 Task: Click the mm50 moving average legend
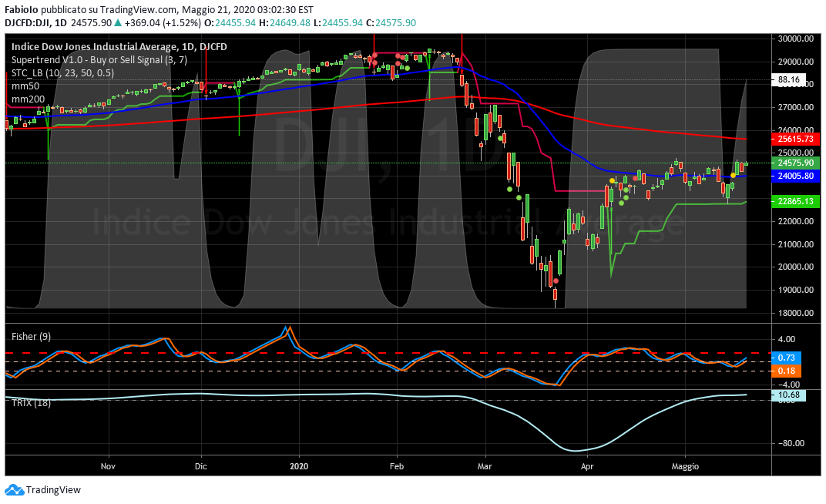pos(25,86)
